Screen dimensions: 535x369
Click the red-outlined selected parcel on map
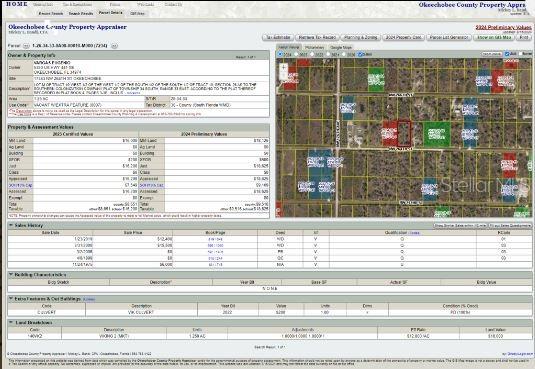coord(404,133)
